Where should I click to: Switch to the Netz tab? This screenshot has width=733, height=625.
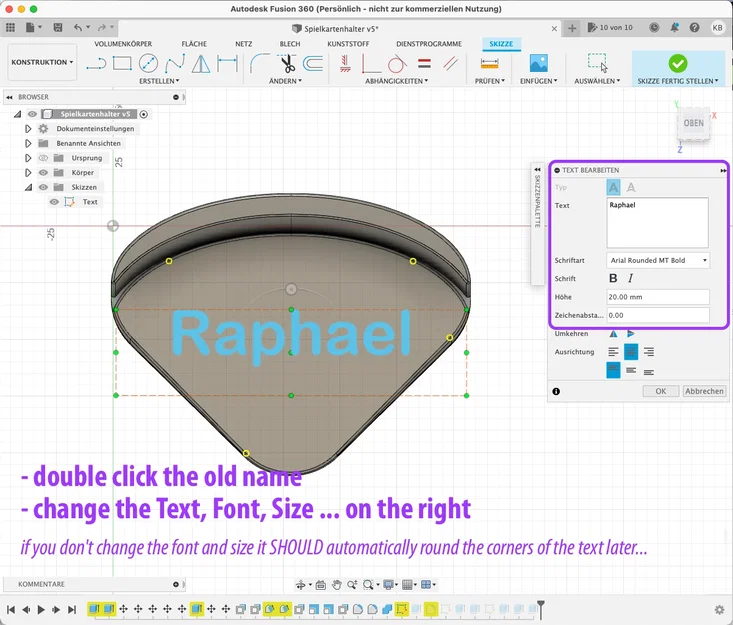[x=244, y=44]
